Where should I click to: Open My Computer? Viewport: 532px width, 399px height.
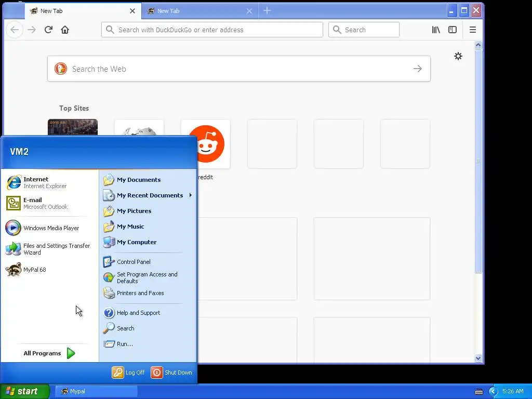point(148,242)
